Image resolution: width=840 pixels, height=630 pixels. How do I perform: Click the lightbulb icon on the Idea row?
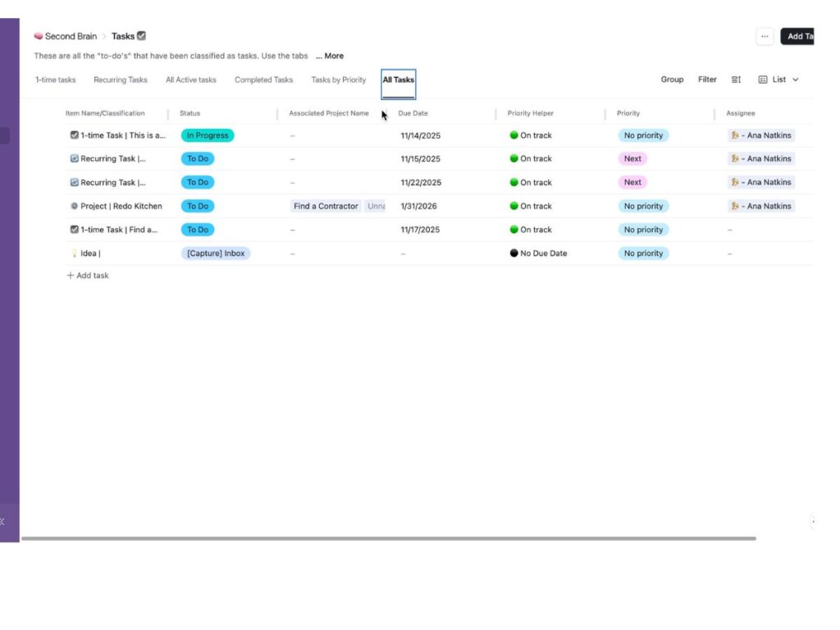click(75, 253)
